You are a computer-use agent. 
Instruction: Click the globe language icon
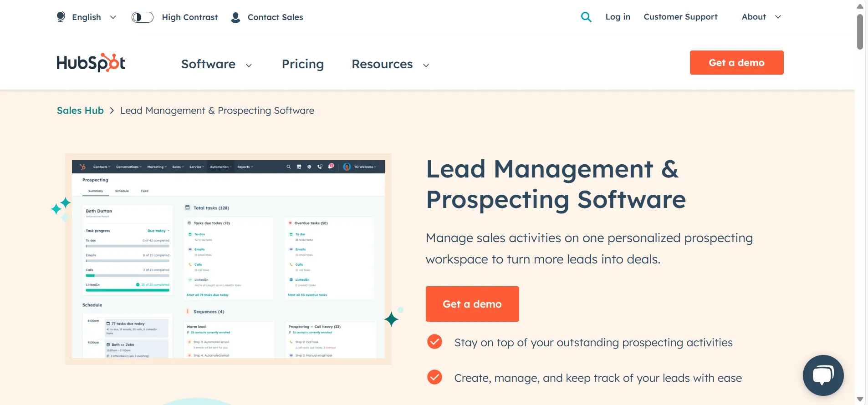61,17
